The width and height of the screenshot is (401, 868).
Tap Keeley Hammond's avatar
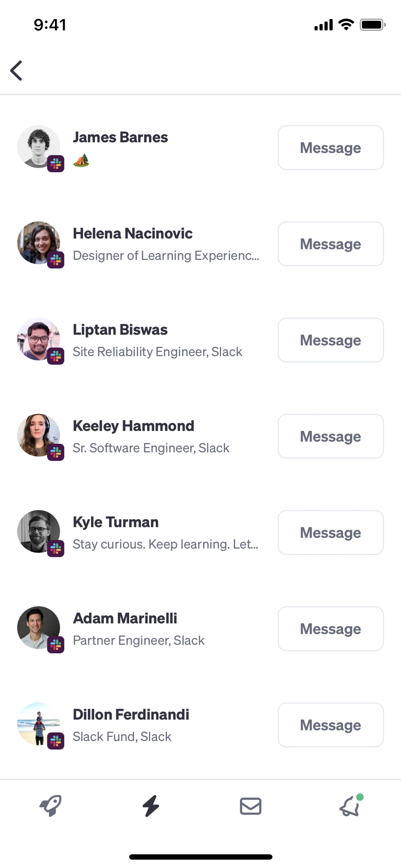[x=38, y=435]
